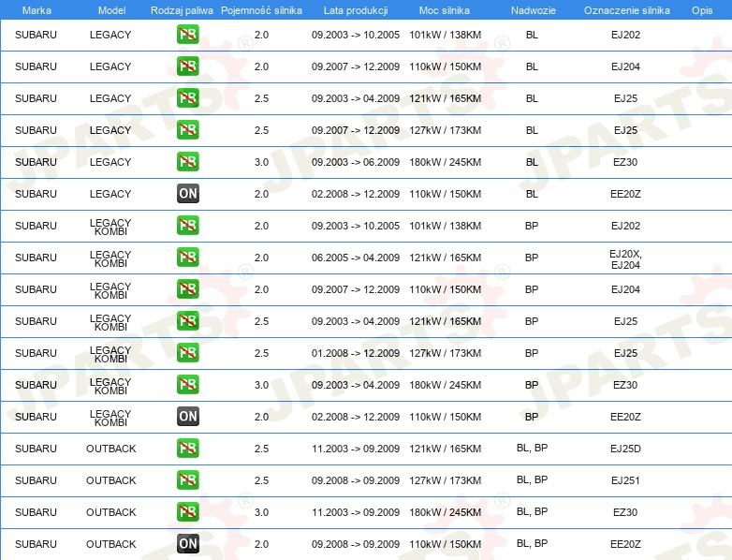Select engine code EJ25D

click(x=625, y=449)
